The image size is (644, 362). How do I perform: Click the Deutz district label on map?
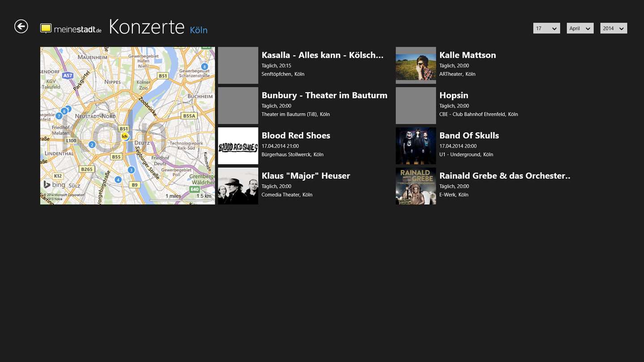click(x=142, y=143)
